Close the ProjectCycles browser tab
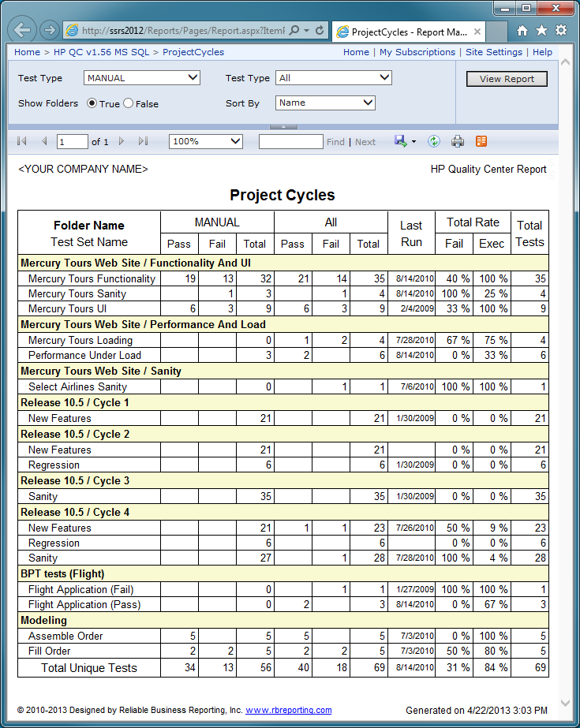This screenshot has width=580, height=728. pyautogui.click(x=477, y=32)
